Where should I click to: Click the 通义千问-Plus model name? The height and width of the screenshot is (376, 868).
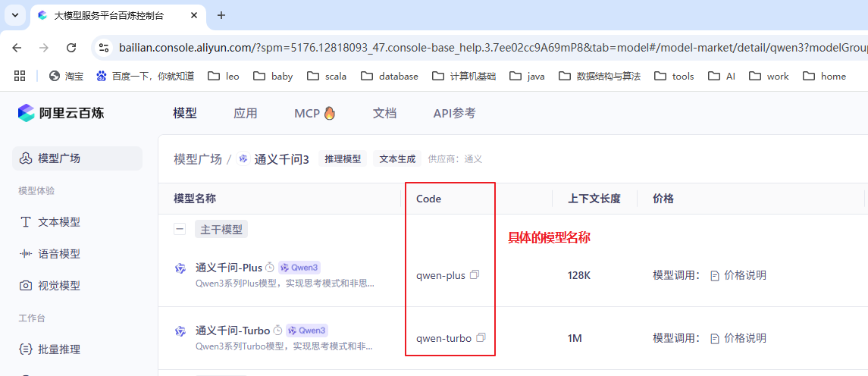[x=229, y=268]
